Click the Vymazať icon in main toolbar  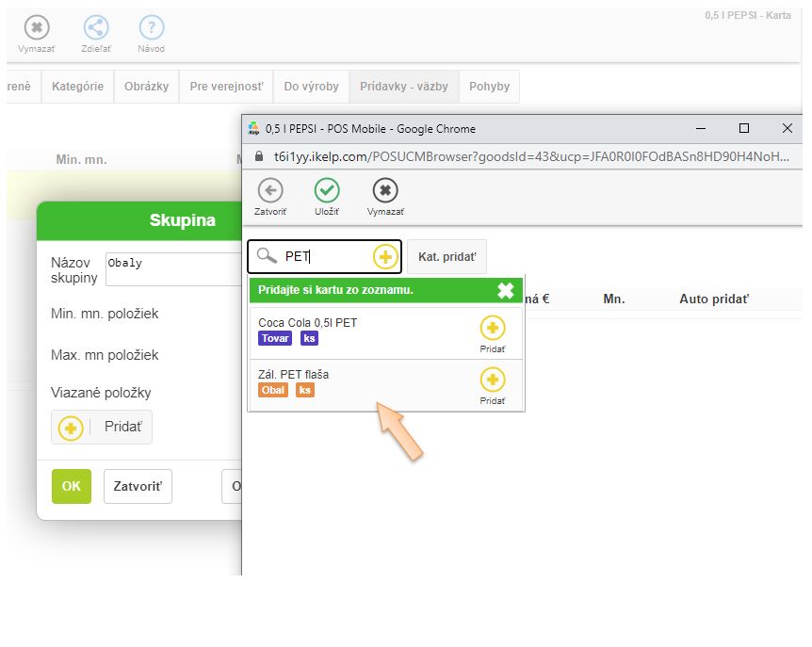[36, 28]
